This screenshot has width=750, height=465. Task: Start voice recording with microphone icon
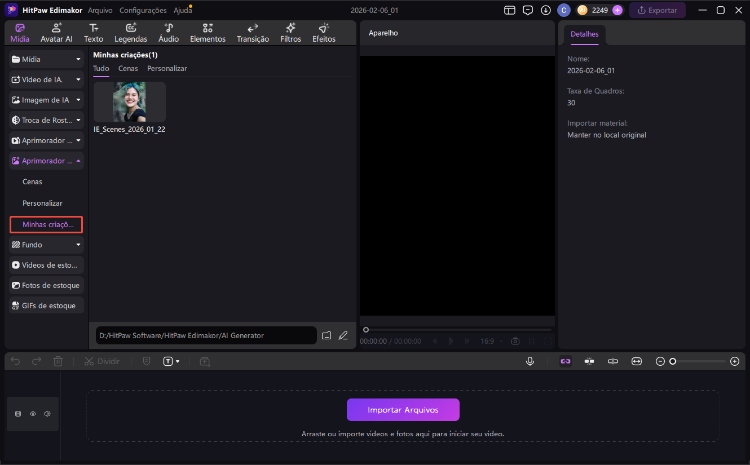point(530,361)
